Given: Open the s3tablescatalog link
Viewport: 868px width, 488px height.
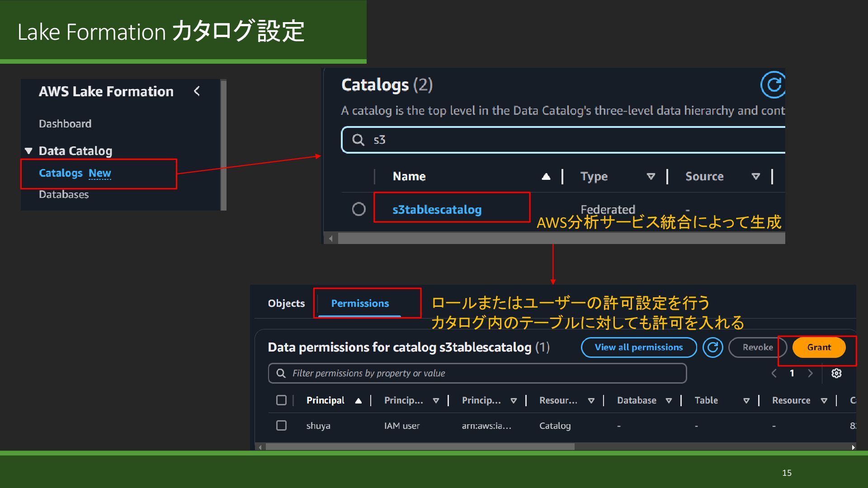Looking at the screenshot, I should click(437, 210).
